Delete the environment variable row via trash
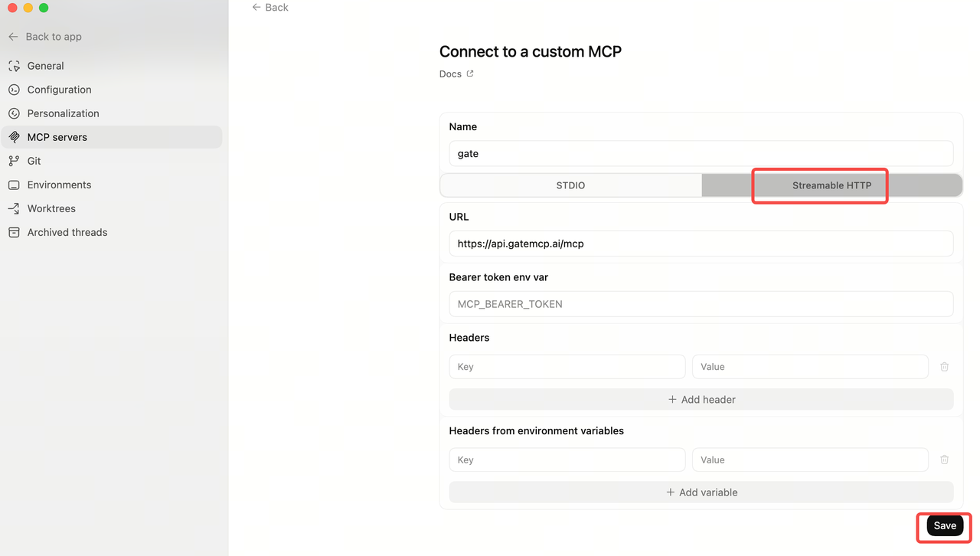The width and height of the screenshot is (980, 556). coord(944,460)
